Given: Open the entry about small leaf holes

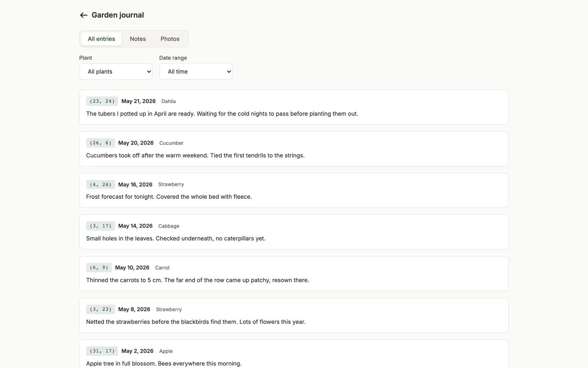Looking at the screenshot, I should pyautogui.click(x=294, y=232).
